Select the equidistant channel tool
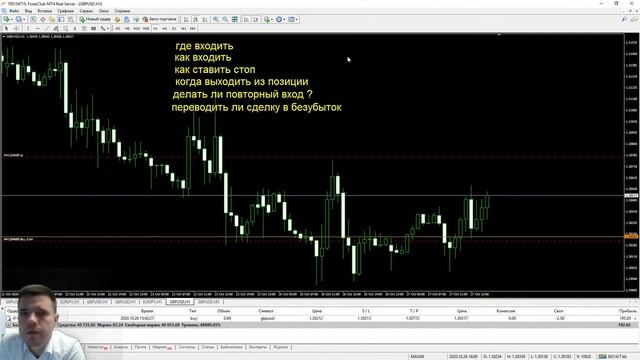This screenshot has height=360, width=640. coord(56,28)
